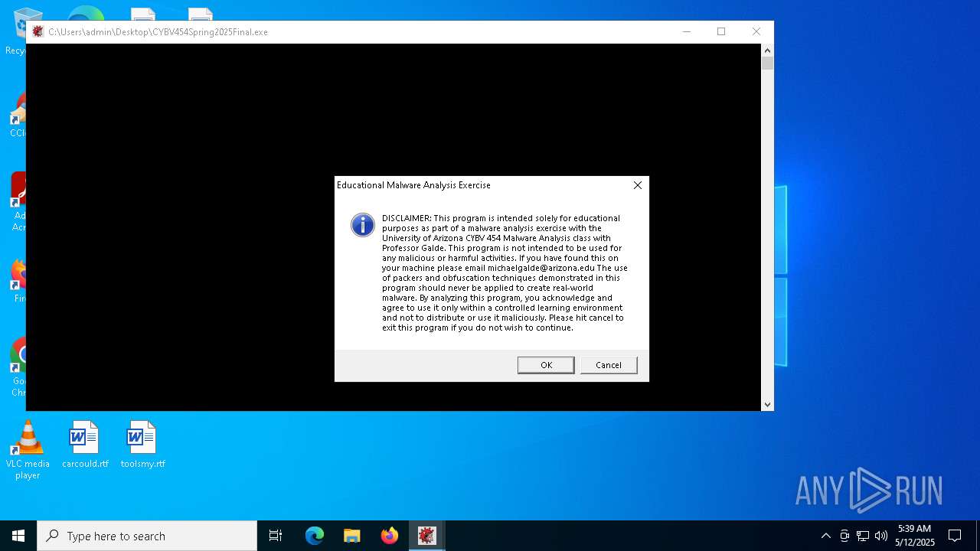
Task: Click the taskbar search box
Action: pyautogui.click(x=147, y=536)
